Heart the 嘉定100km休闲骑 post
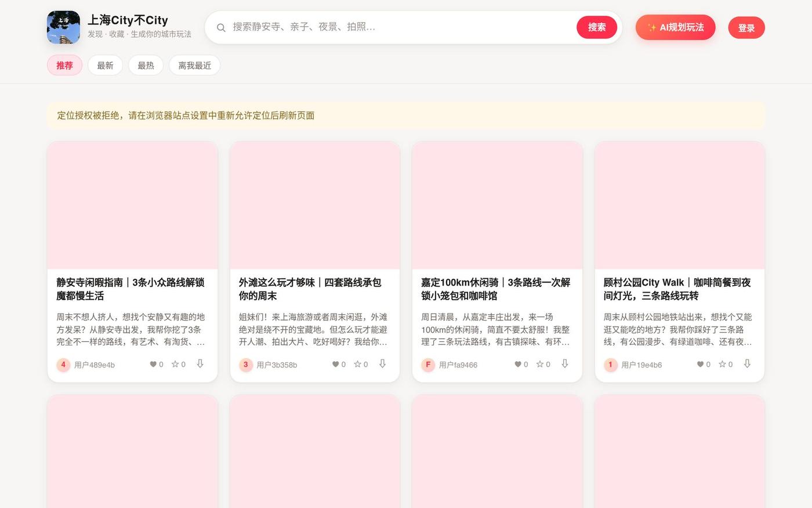 coord(518,365)
